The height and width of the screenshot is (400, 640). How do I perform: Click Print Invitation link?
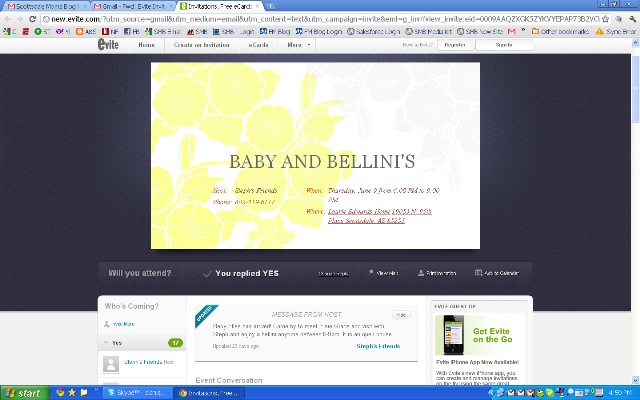(441, 273)
